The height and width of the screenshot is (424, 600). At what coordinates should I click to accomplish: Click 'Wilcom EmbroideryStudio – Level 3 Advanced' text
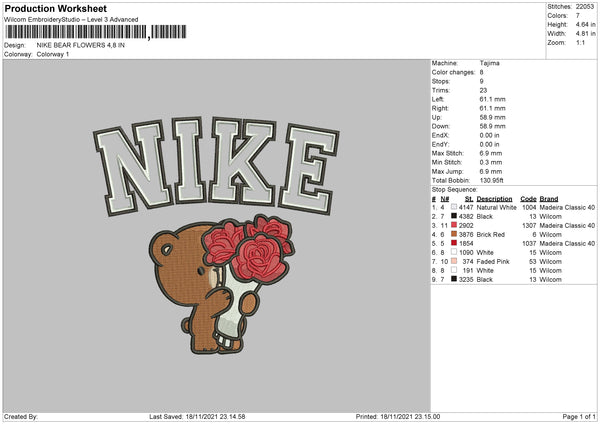[71, 20]
